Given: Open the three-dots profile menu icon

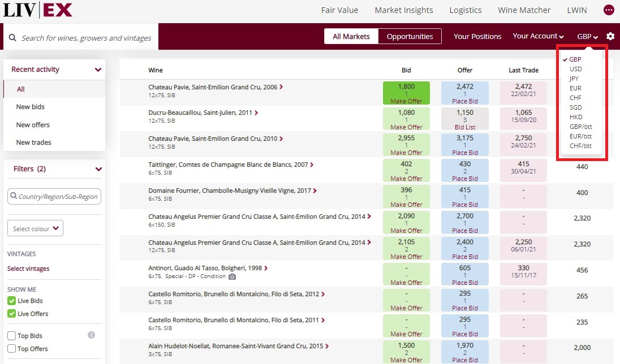Looking at the screenshot, I should (609, 10).
